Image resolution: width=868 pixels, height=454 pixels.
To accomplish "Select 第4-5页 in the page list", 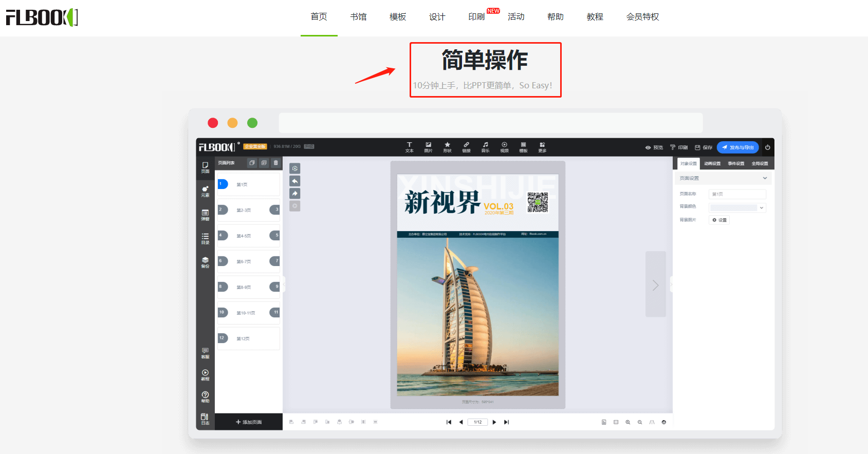I will 249,236.
